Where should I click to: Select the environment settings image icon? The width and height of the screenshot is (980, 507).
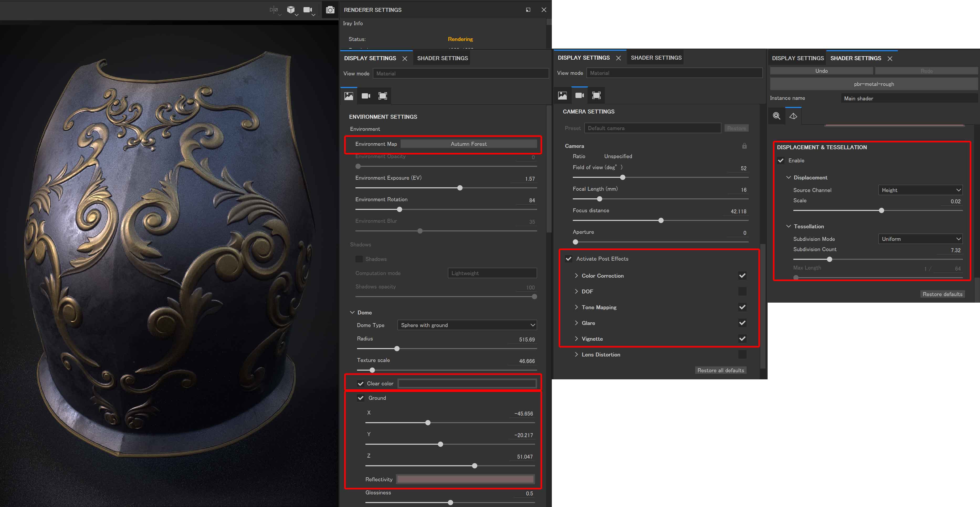[x=348, y=96]
